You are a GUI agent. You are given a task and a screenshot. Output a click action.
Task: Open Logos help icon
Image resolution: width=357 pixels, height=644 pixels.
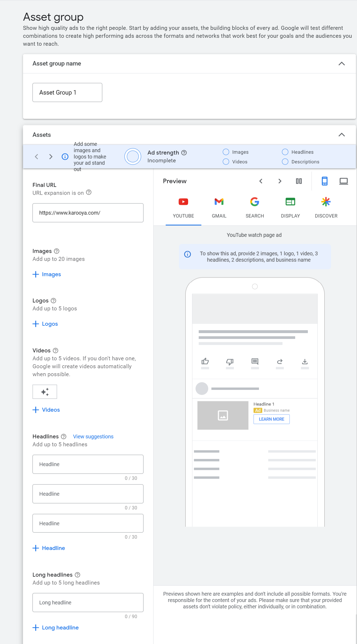(53, 301)
